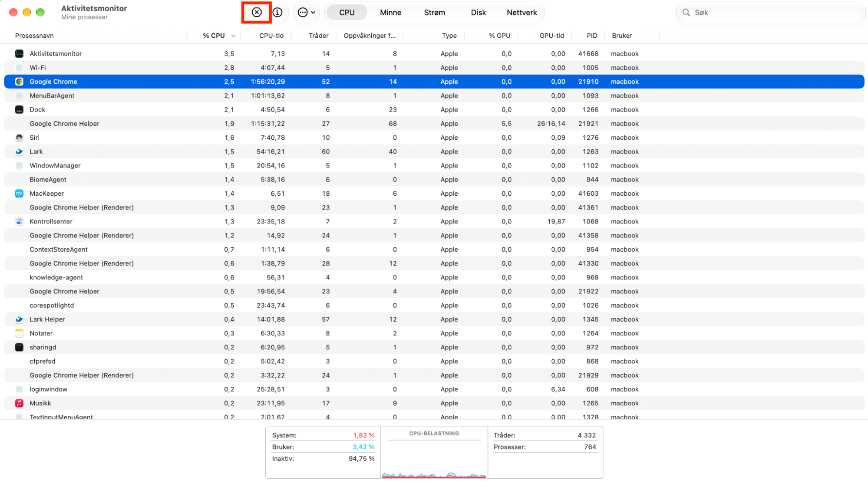The height and width of the screenshot is (483, 868).
Task: Switch to the Minne tab
Action: pos(390,12)
